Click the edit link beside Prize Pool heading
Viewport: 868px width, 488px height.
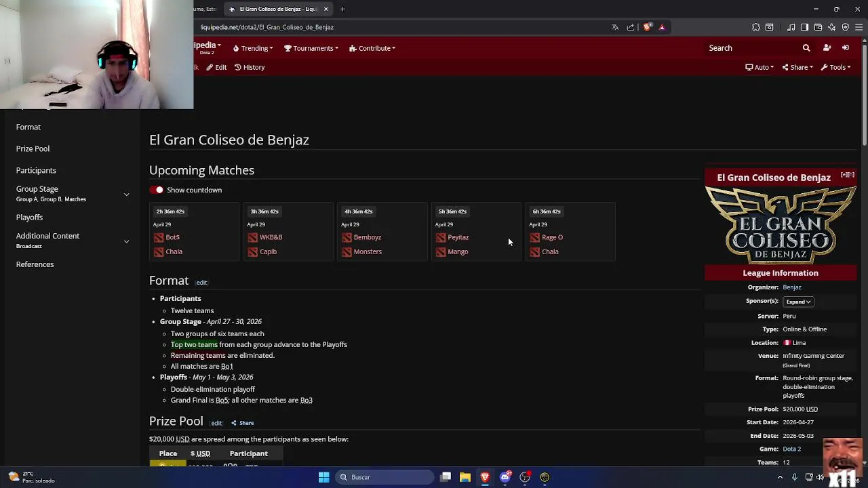click(216, 424)
